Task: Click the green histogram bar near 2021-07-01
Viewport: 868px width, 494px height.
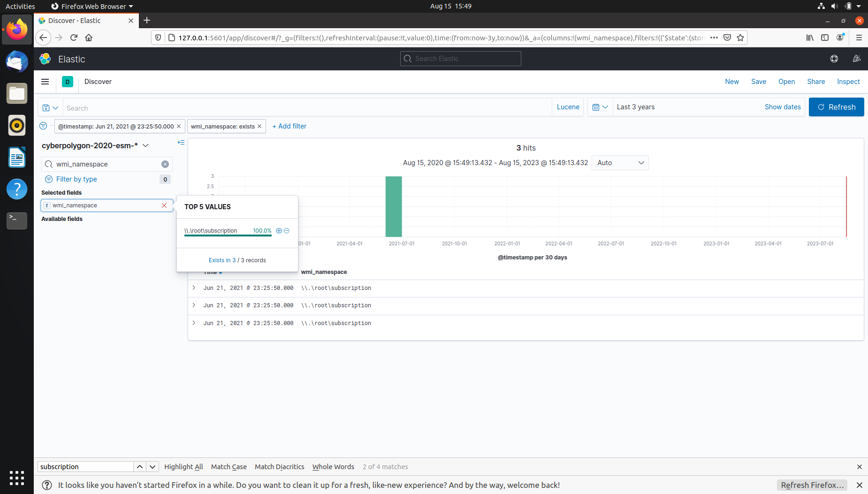Action: [394, 206]
